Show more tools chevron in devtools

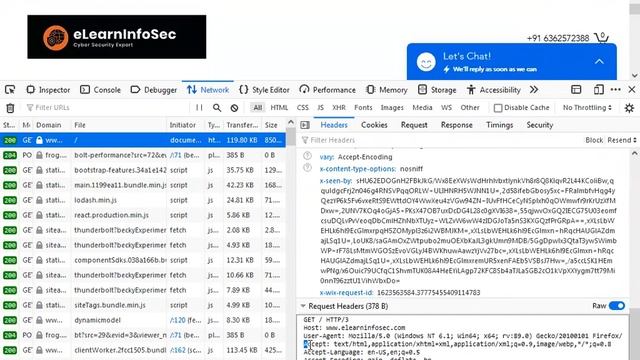[x=534, y=90]
